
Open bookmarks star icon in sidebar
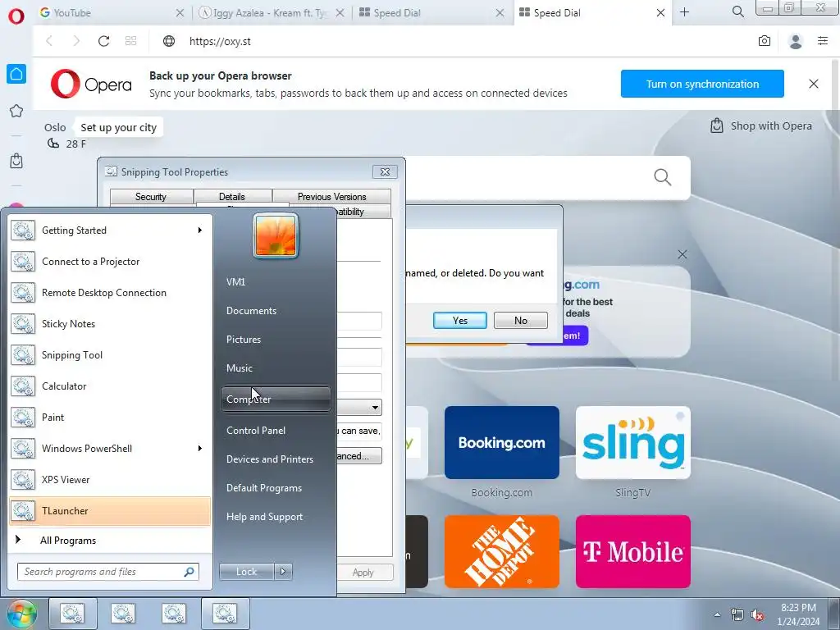click(x=16, y=111)
